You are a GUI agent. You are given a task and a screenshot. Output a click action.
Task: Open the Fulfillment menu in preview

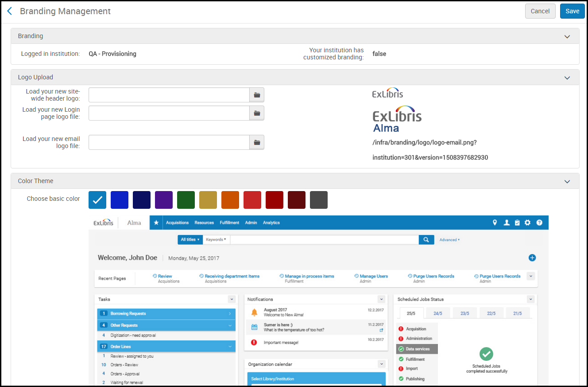pyautogui.click(x=229, y=223)
